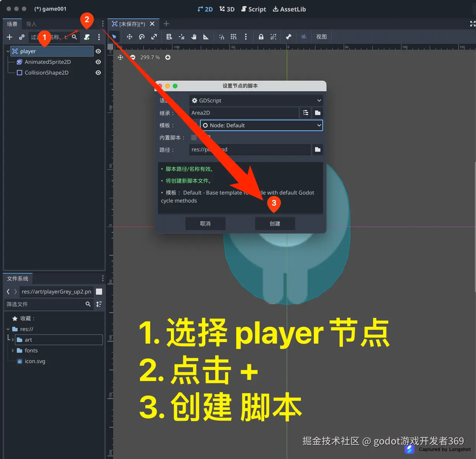Activate the Scale Mode tool
This screenshot has width=476, height=459.
click(x=154, y=37)
